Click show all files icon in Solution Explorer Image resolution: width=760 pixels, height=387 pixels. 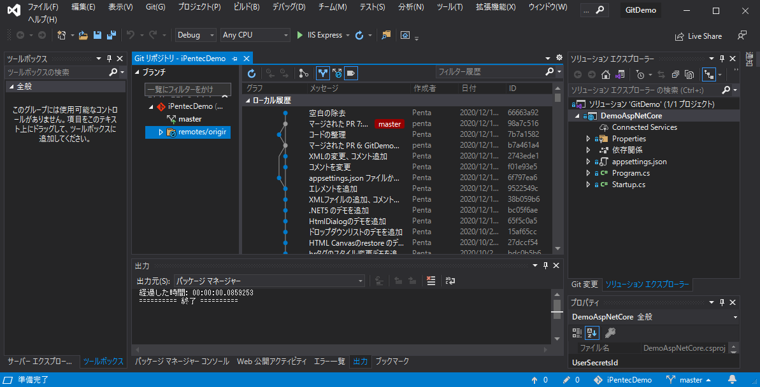point(689,75)
